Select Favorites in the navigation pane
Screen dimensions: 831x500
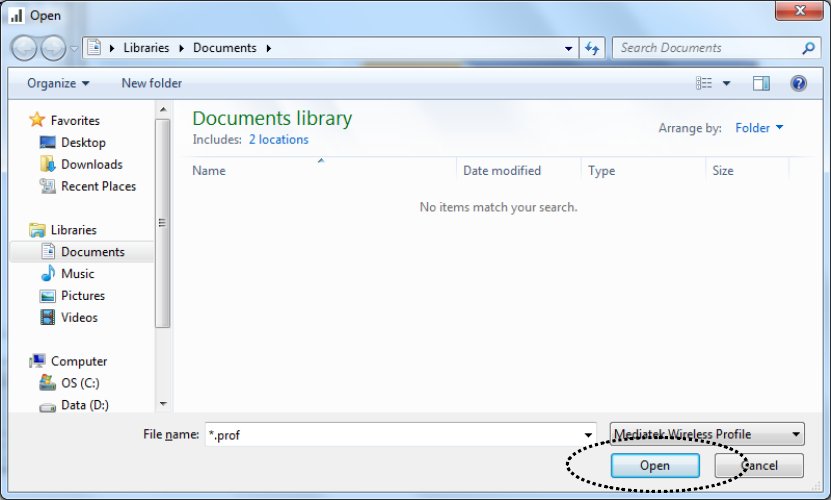75,121
